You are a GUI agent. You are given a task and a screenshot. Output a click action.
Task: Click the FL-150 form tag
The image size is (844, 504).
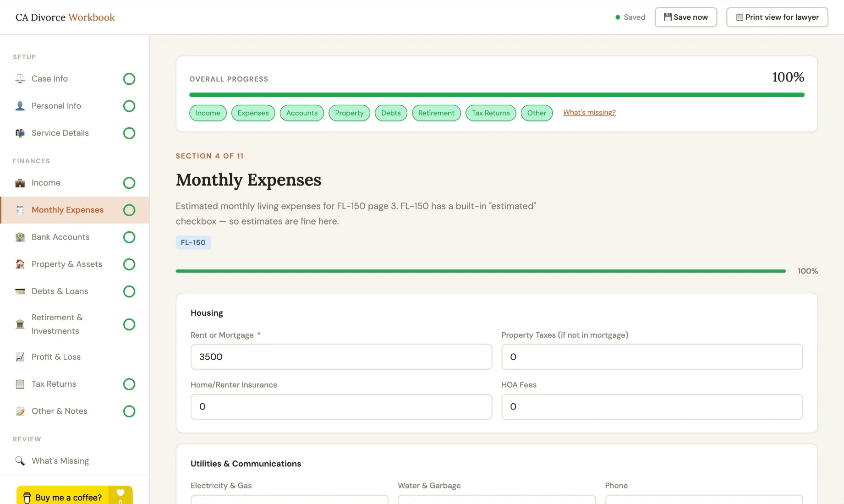tap(193, 242)
